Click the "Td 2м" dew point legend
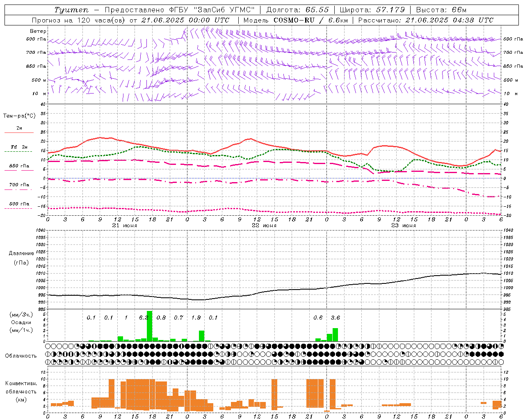Viewport: 525px width, 420px height. (x=19, y=147)
